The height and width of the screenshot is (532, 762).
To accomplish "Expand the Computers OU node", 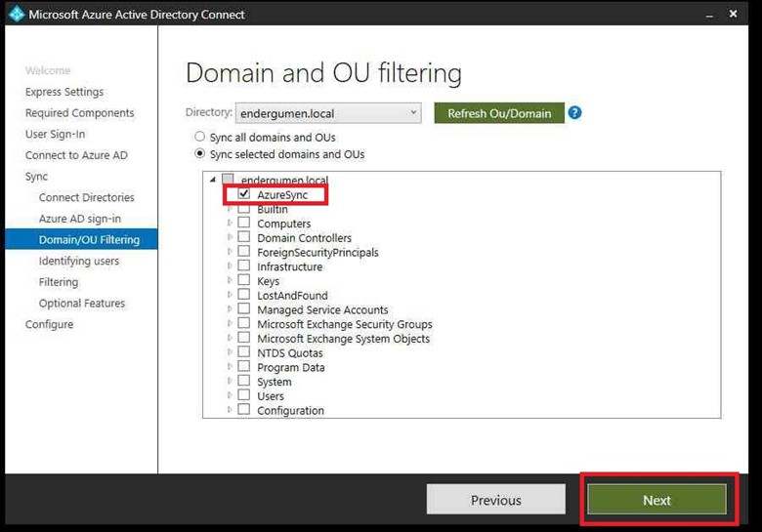I will pyautogui.click(x=231, y=224).
